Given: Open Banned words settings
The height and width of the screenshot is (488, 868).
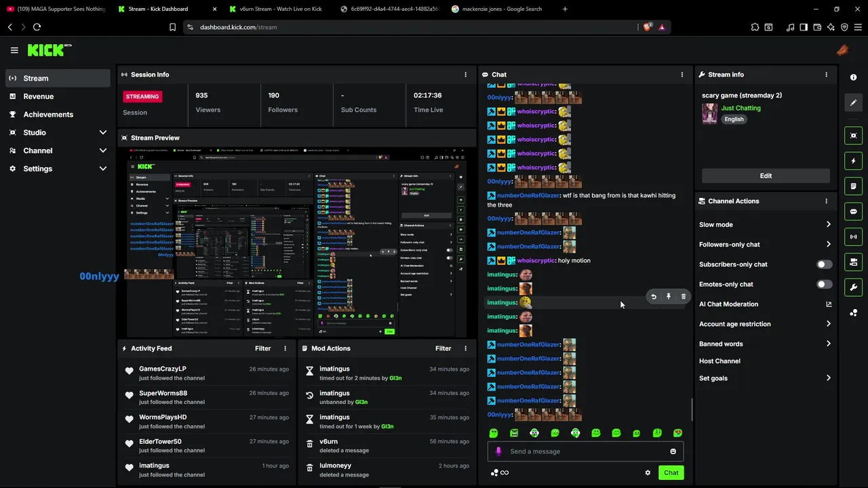Looking at the screenshot, I should point(765,344).
